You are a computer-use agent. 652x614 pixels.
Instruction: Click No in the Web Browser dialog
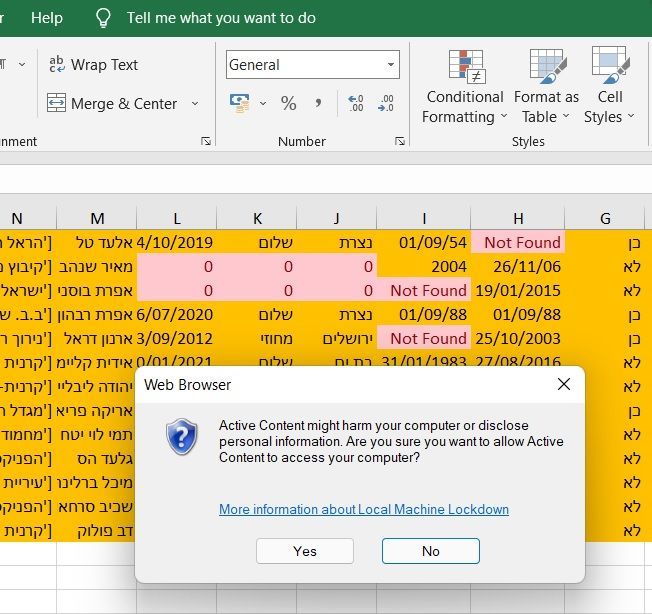tap(431, 551)
